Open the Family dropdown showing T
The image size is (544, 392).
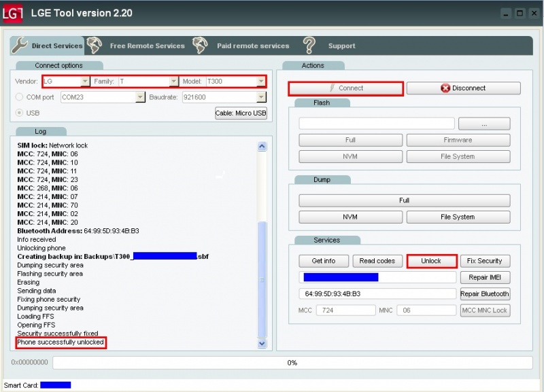click(174, 82)
